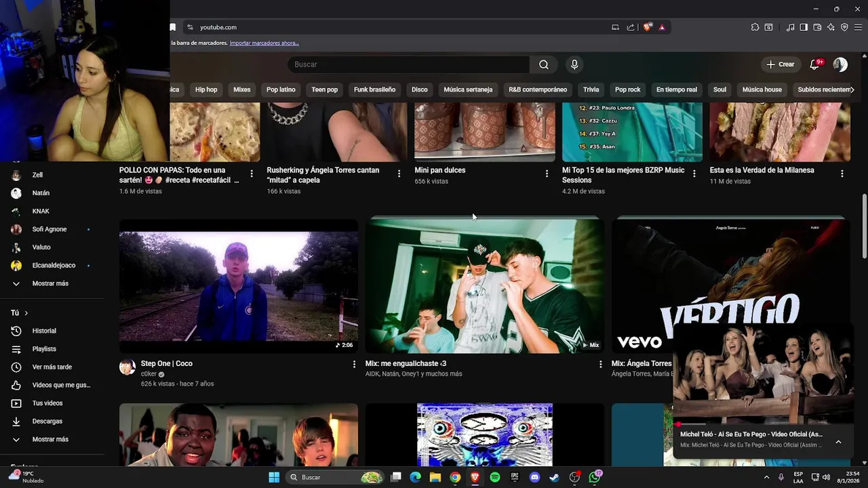Open the Brave Wallet icon
This screenshot has height=488, width=868.
click(817, 27)
